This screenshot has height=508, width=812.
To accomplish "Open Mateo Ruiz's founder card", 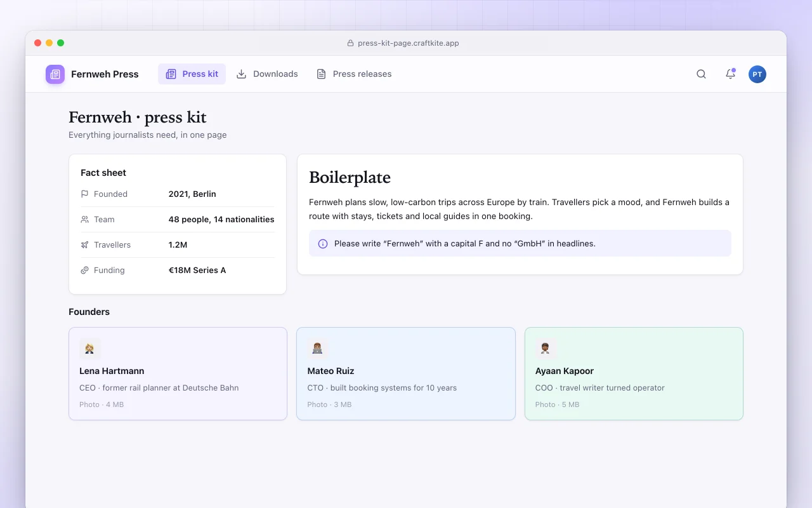I will [406, 373].
